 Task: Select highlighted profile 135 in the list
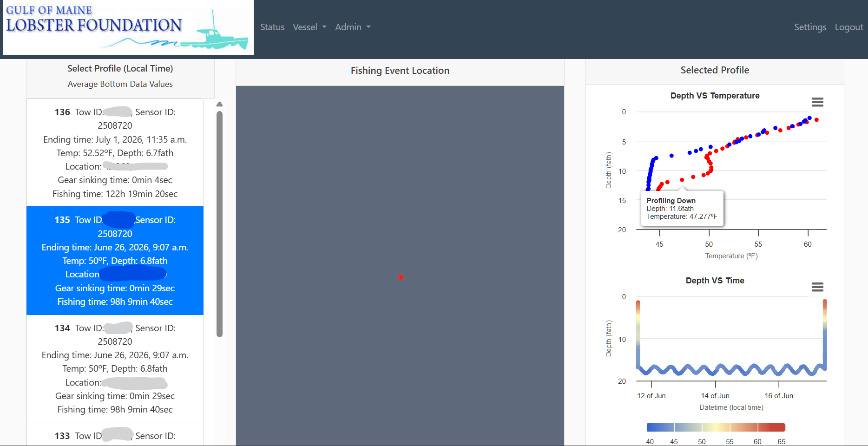point(115,261)
